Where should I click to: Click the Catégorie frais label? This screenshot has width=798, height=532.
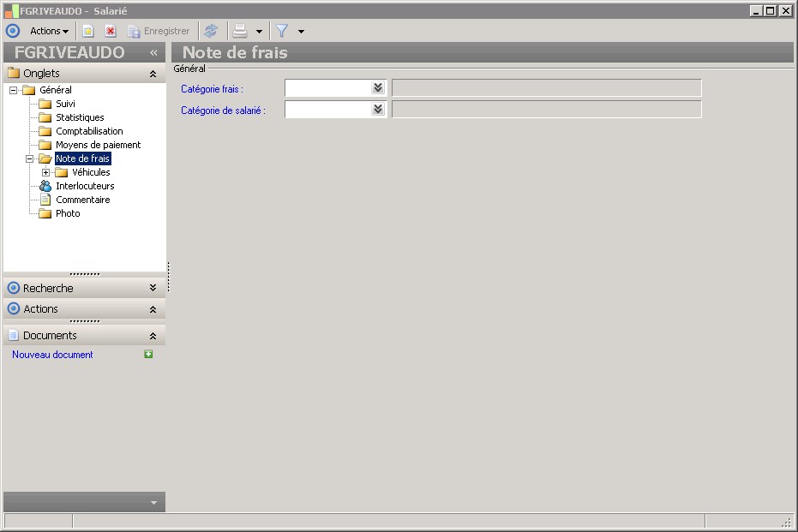click(x=212, y=89)
